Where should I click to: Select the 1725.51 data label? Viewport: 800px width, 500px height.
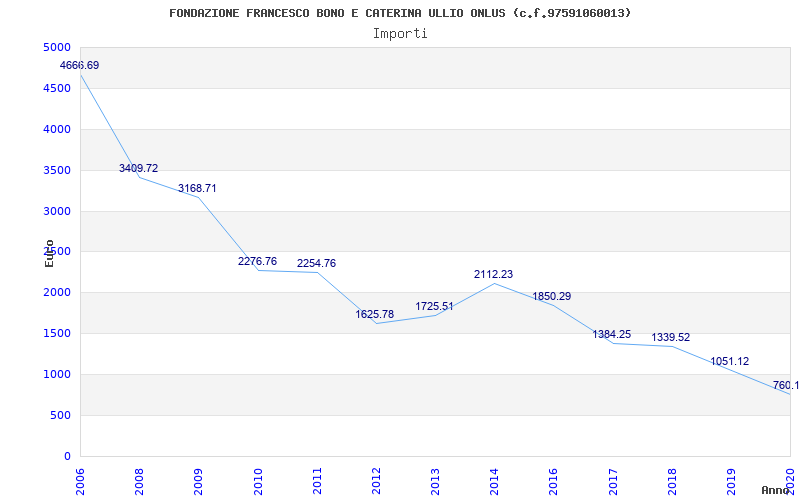(434, 307)
